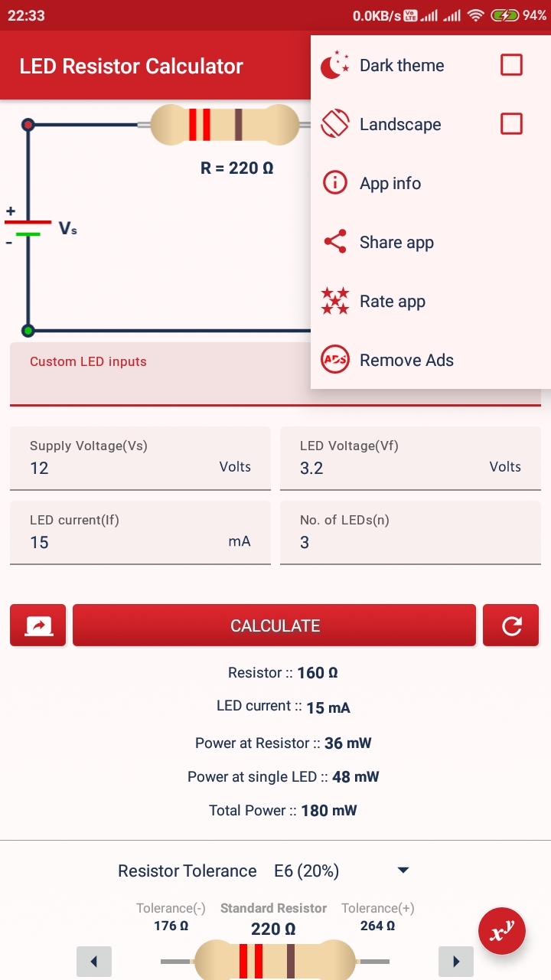The height and width of the screenshot is (980, 551).
Task: Select the Remove Ads icon
Action: [x=335, y=360]
